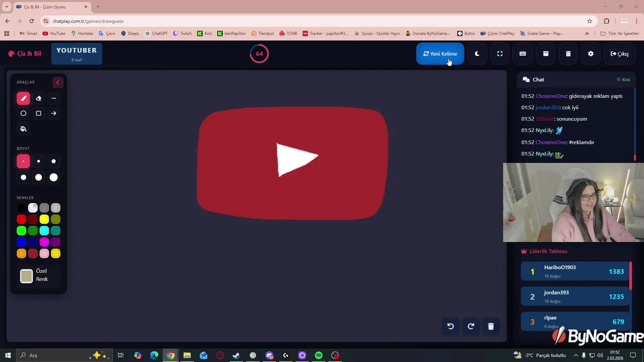
Task: Open the Gmail bookmark
Action: 28,34
